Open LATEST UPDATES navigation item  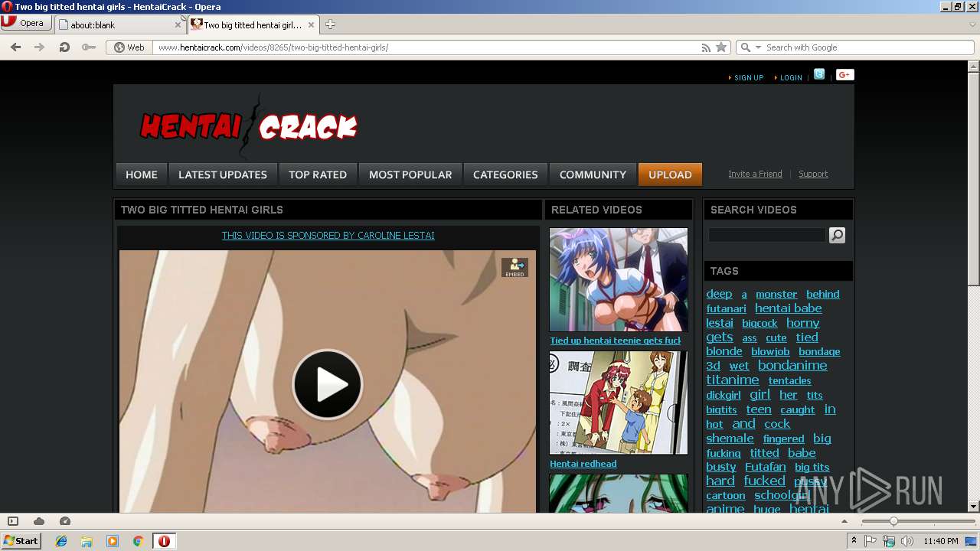[223, 174]
